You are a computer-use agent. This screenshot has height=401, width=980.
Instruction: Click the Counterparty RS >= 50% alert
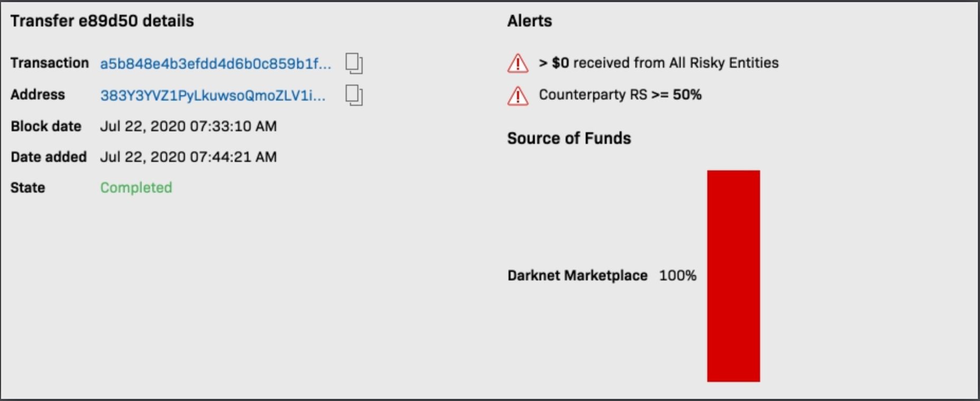coord(620,95)
